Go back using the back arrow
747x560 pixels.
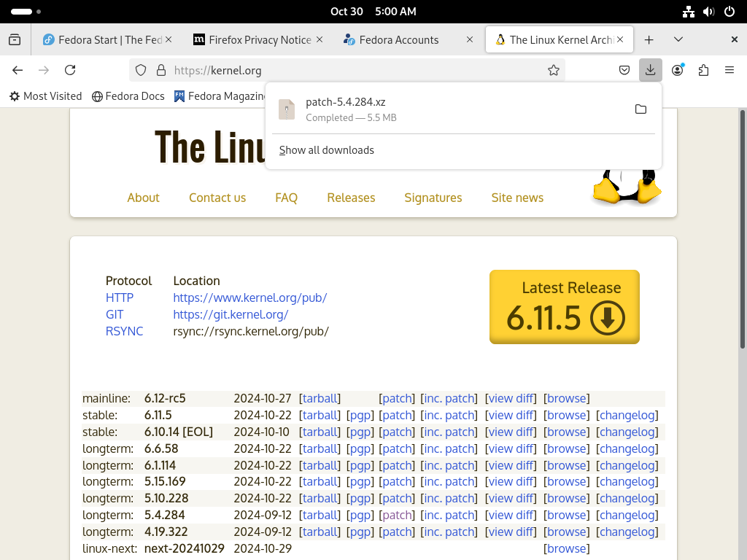(x=18, y=71)
